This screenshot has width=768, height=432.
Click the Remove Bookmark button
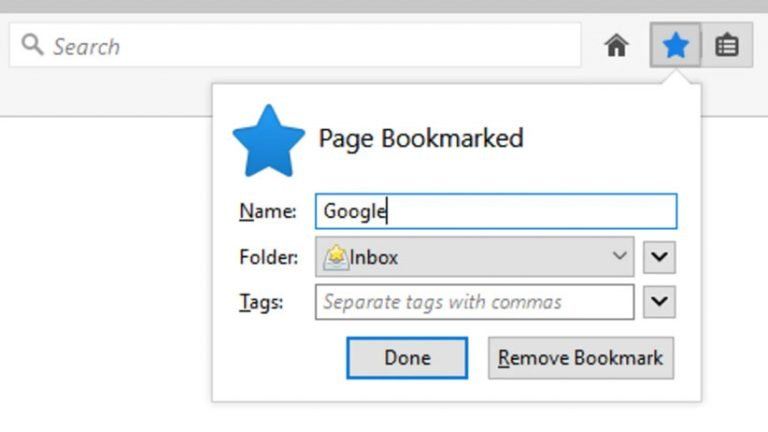(x=581, y=358)
